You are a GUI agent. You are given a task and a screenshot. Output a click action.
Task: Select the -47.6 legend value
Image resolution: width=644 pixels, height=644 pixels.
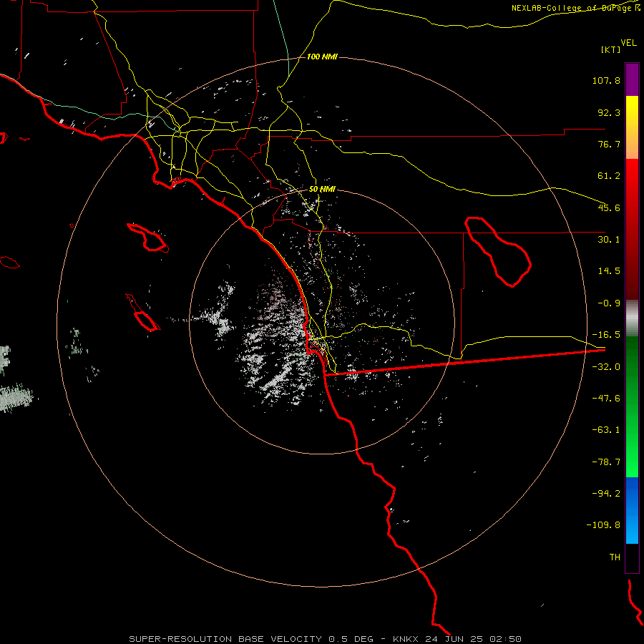606,399
